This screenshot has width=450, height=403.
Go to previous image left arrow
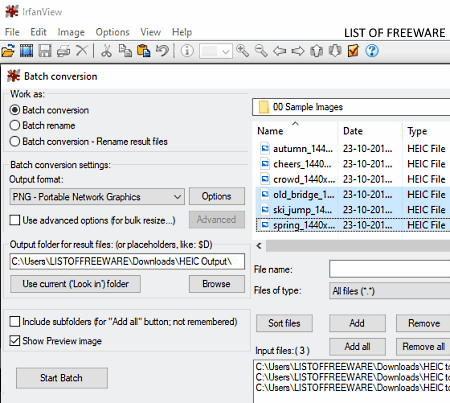(x=279, y=51)
